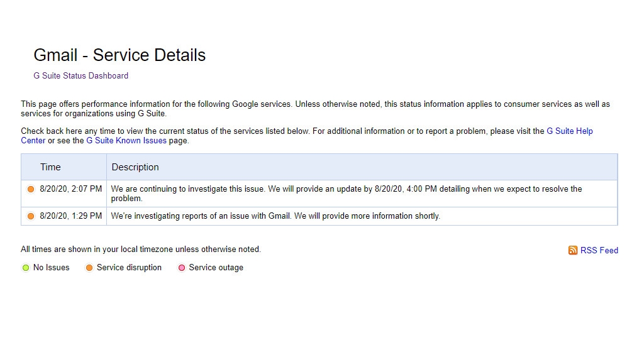This screenshot has height=362, width=644.
Task: Open the G Suite Status Dashboard link
Action: tap(80, 76)
